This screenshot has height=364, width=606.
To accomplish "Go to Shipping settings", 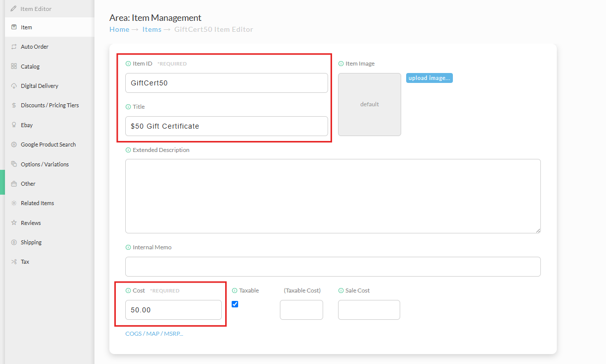I will (x=50, y=242).
